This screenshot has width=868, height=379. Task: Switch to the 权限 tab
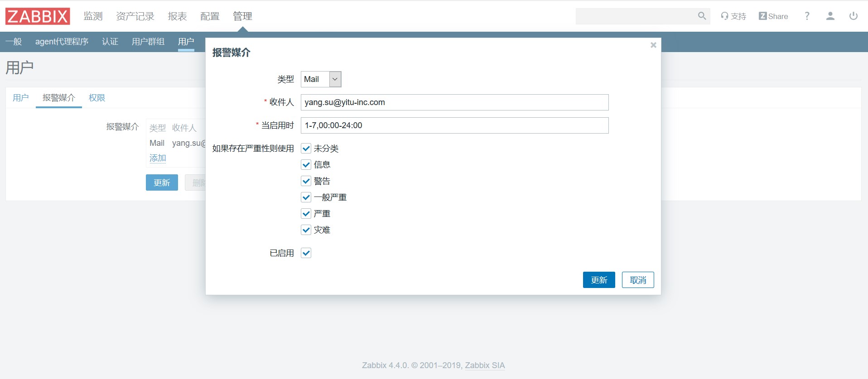(97, 98)
